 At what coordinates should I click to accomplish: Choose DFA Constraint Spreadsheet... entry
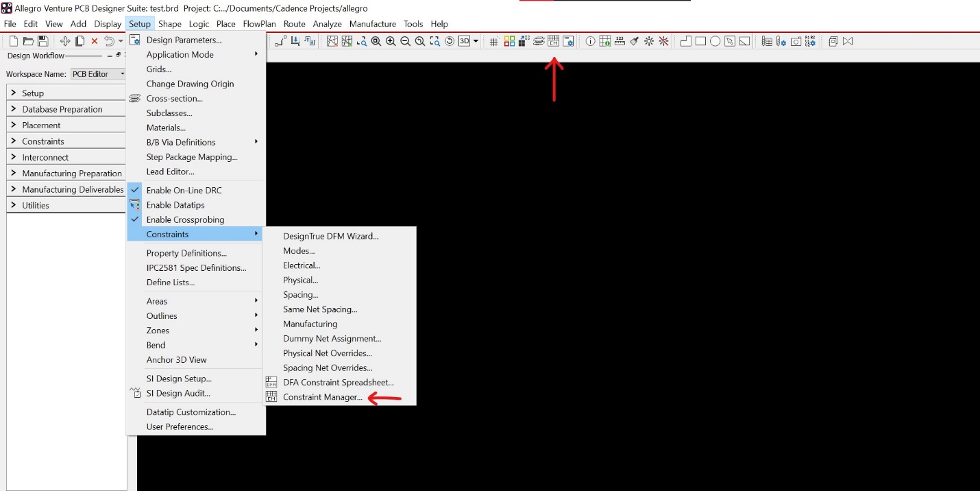pyautogui.click(x=339, y=383)
